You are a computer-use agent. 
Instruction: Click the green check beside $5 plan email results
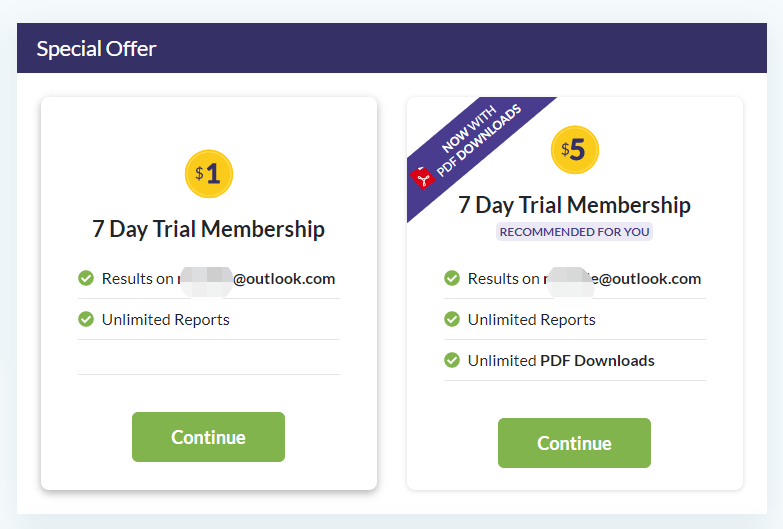452,278
